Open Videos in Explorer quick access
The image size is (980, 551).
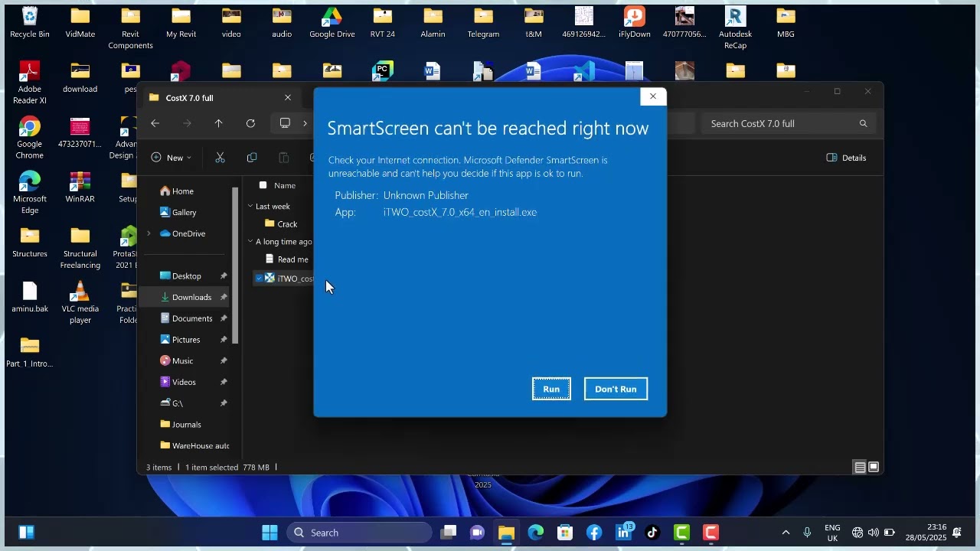coord(178,382)
